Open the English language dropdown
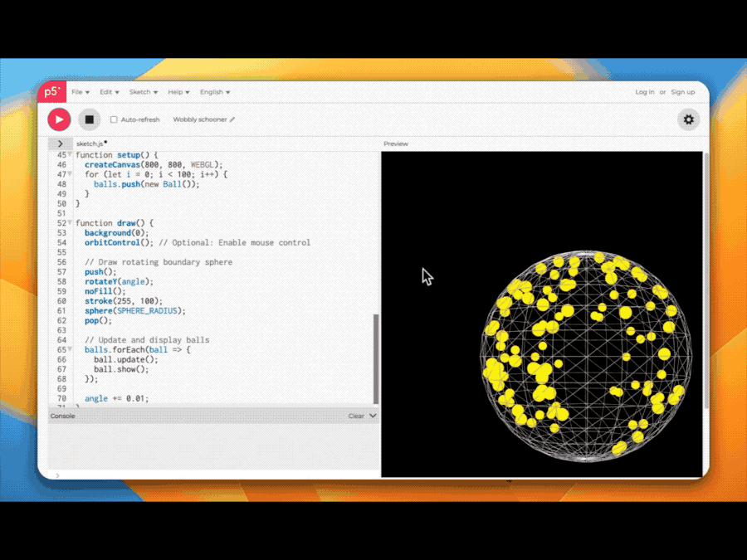Screen dimensions: 747x560 [x=215, y=92]
